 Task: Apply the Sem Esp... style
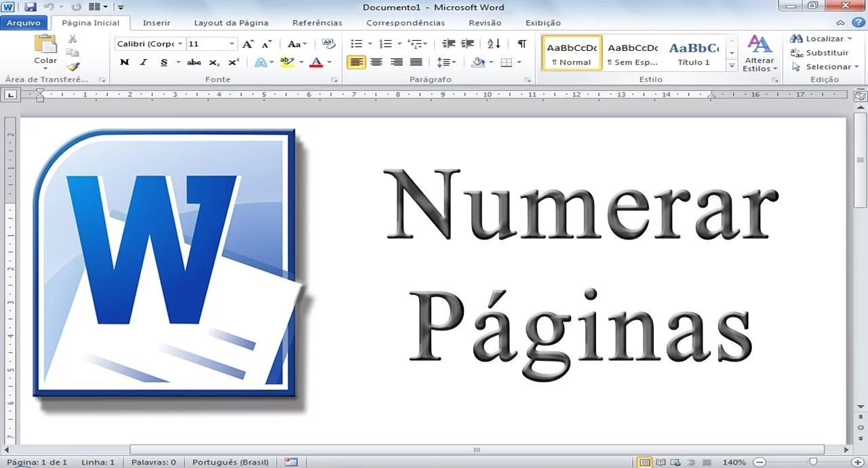point(633,53)
